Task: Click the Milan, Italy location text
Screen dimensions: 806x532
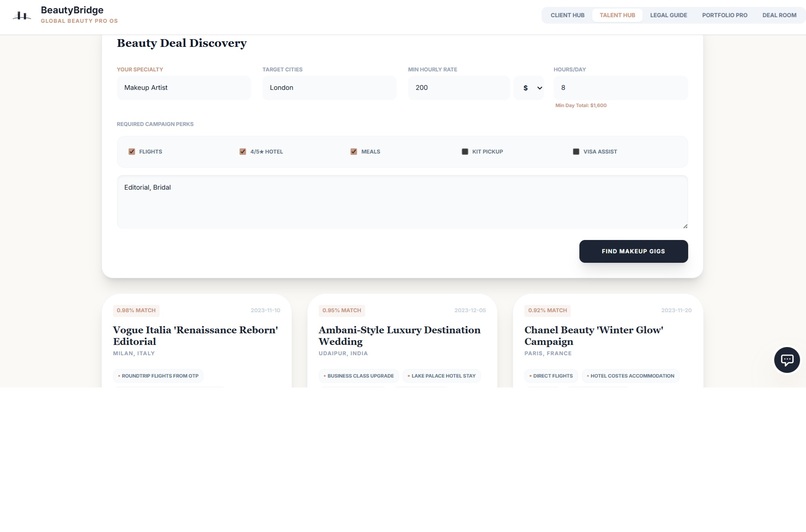Action: tap(134, 354)
